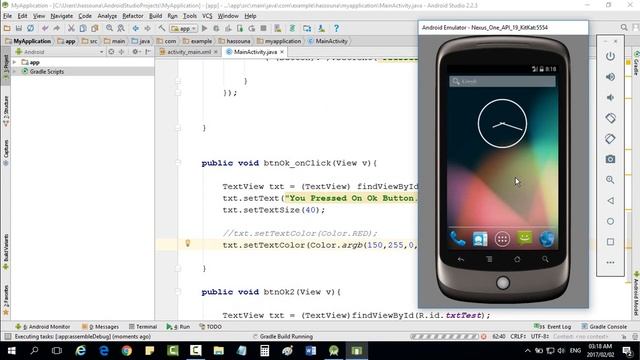Open the Run tool window
Viewport: 640px width, 360px height.
178,327
